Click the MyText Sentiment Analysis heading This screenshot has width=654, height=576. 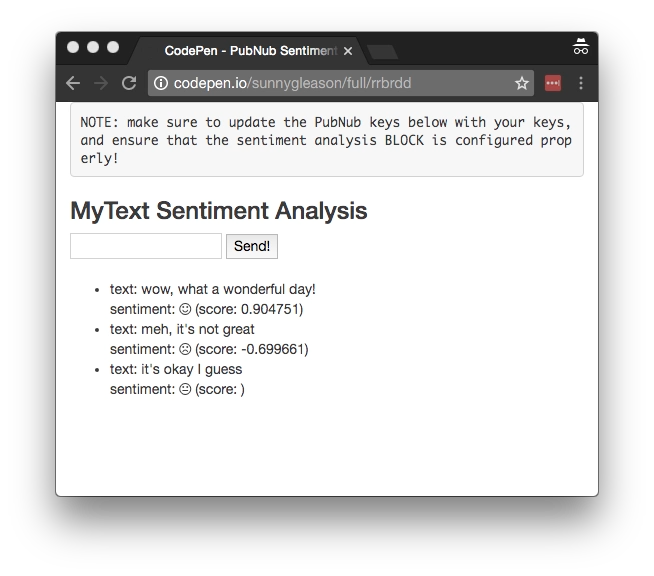pyautogui.click(x=218, y=211)
